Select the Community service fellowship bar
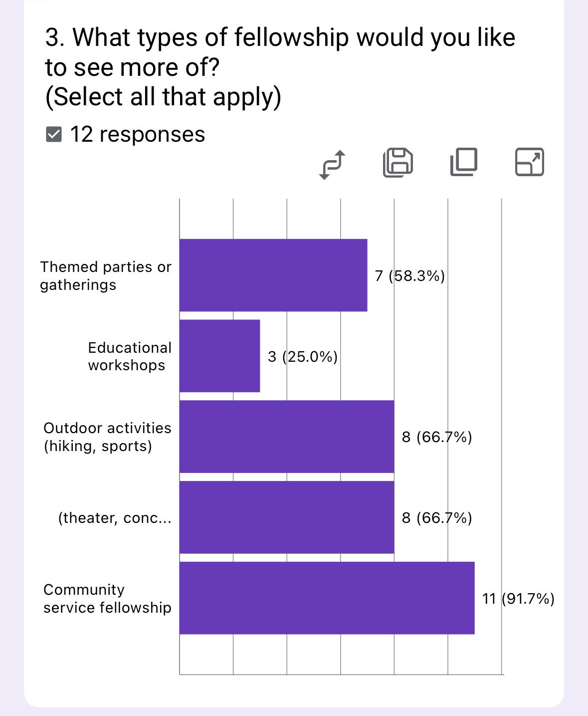Viewport: 588px width, 716px height. (x=327, y=598)
